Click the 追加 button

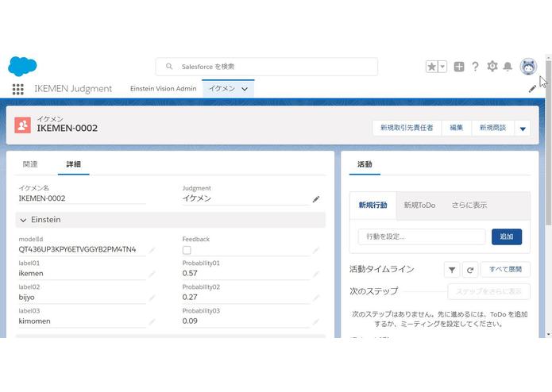tap(507, 236)
